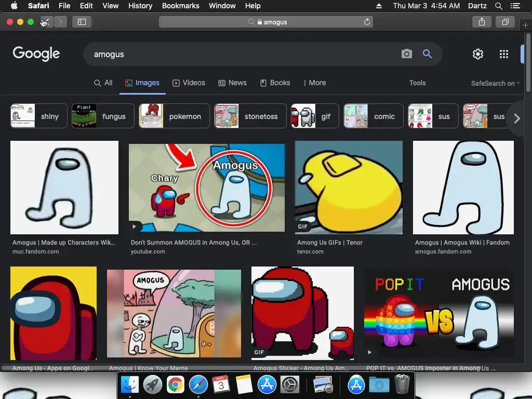
Task: Open the View menu
Action: (x=110, y=6)
